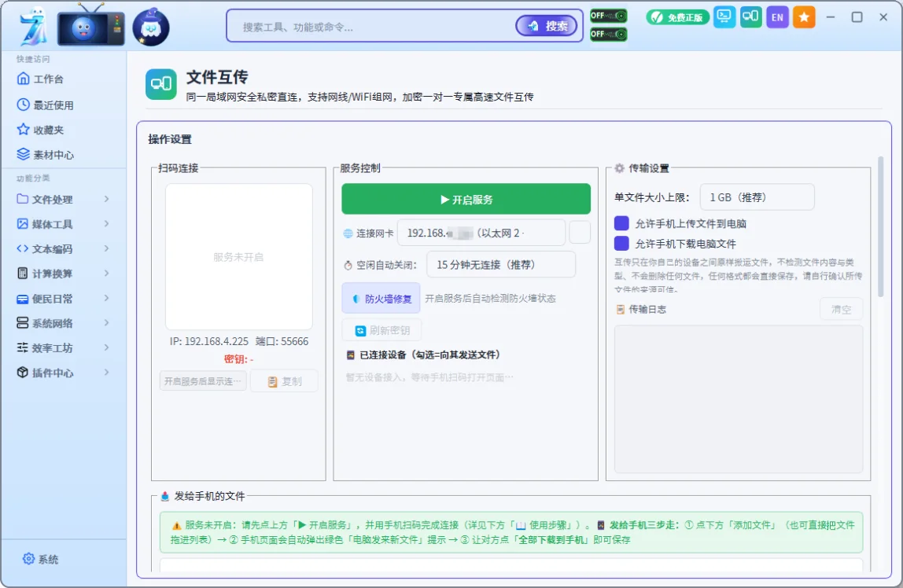Click the small square button beside network adapter
903x588 pixels.
580,233
